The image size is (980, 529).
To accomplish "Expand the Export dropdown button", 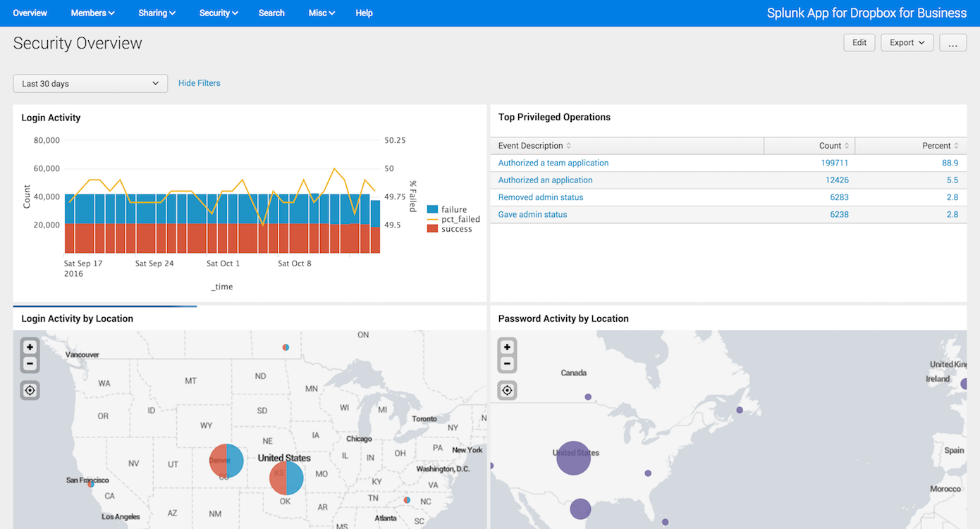I will click(x=907, y=43).
